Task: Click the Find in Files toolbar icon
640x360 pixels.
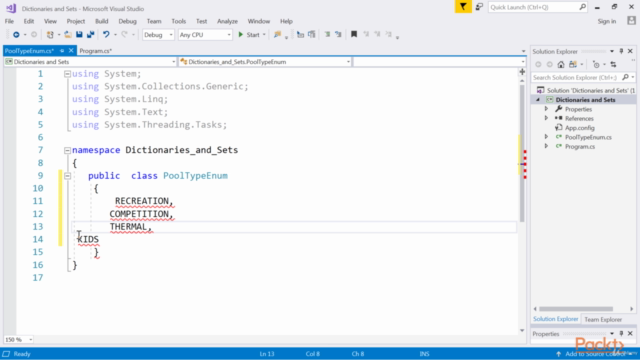Action: (278, 35)
